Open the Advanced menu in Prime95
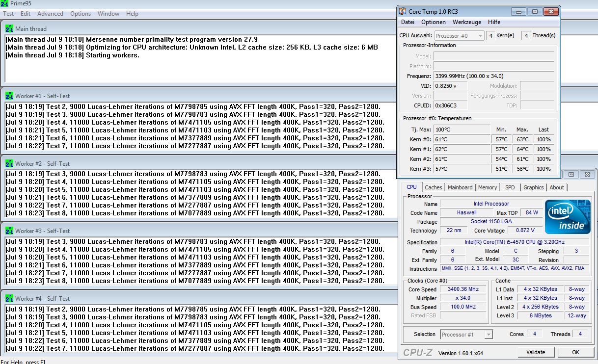The width and height of the screenshot is (598, 364). [50, 14]
